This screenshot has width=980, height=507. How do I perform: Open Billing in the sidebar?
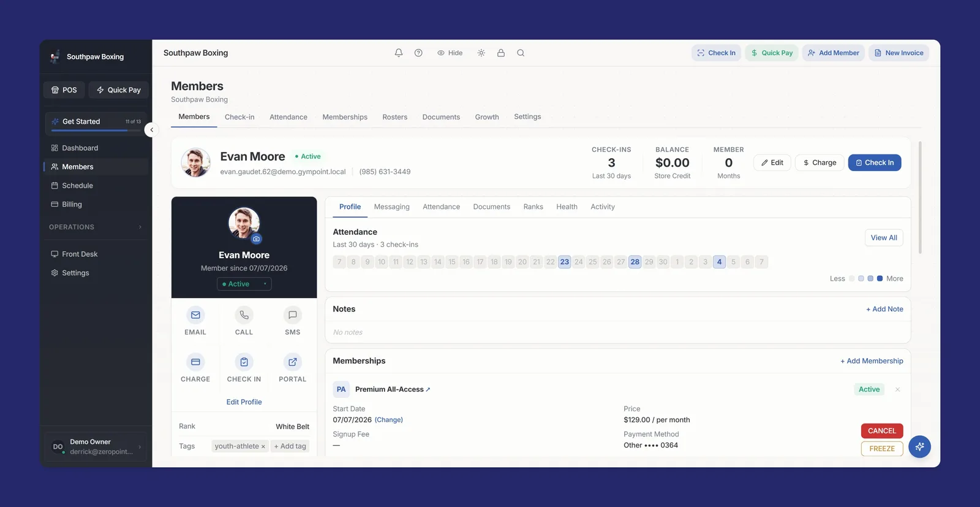tap(97, 204)
